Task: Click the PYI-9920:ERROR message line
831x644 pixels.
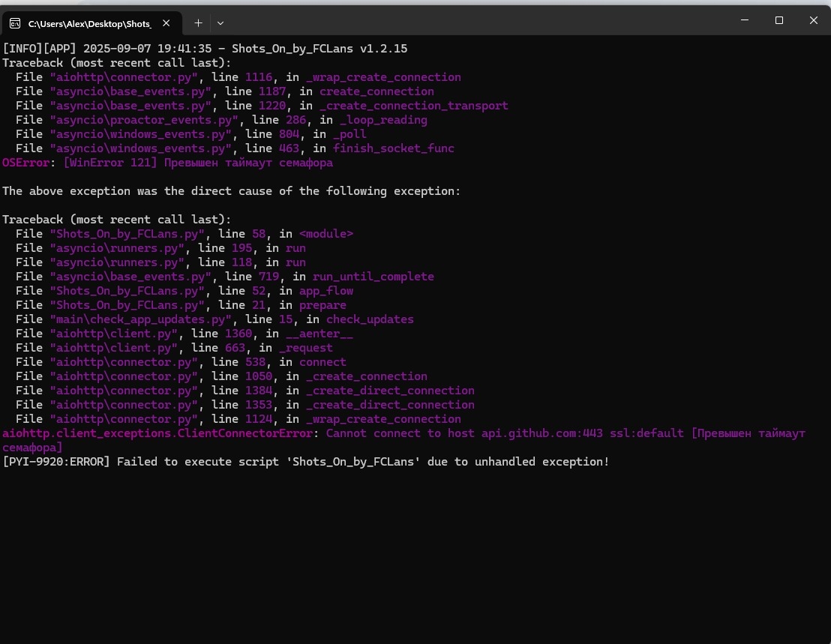Action: click(305, 462)
